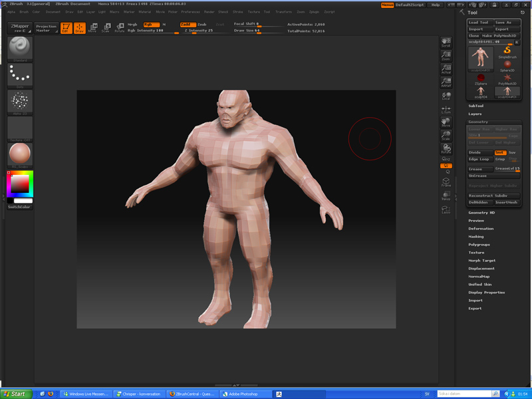
Task: Select the ZSphere tool icon
Action: 480,80
